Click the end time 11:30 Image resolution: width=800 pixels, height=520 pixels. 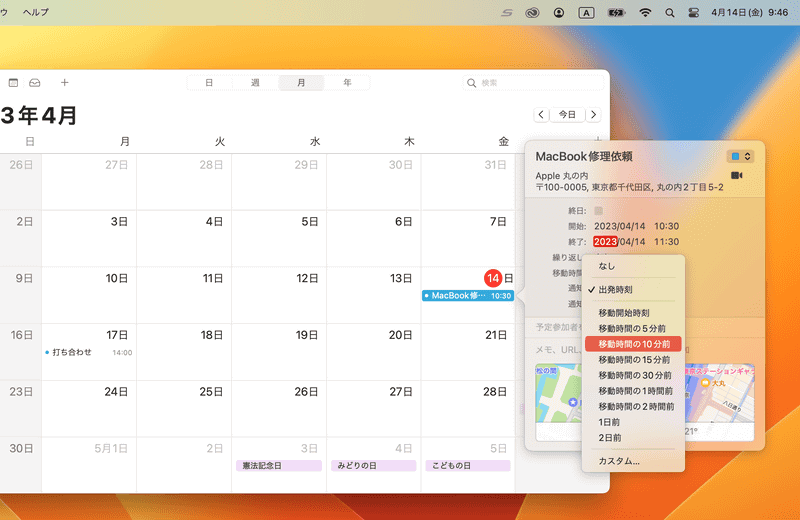(666, 242)
